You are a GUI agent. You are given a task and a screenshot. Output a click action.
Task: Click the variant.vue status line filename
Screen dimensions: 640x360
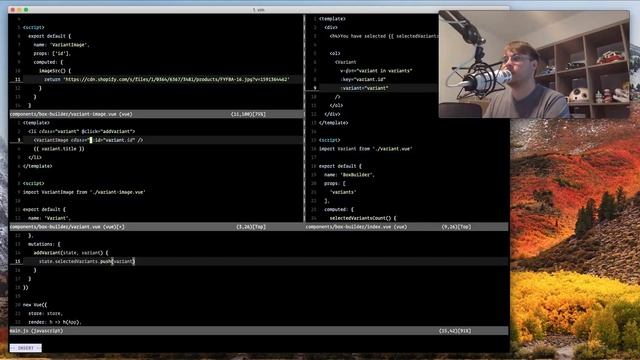[67, 227]
